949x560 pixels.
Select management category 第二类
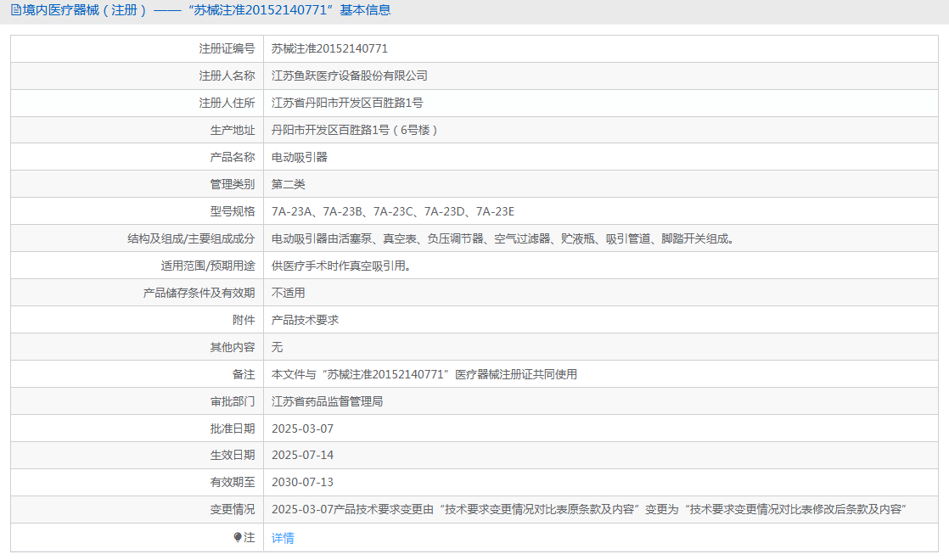(x=288, y=184)
